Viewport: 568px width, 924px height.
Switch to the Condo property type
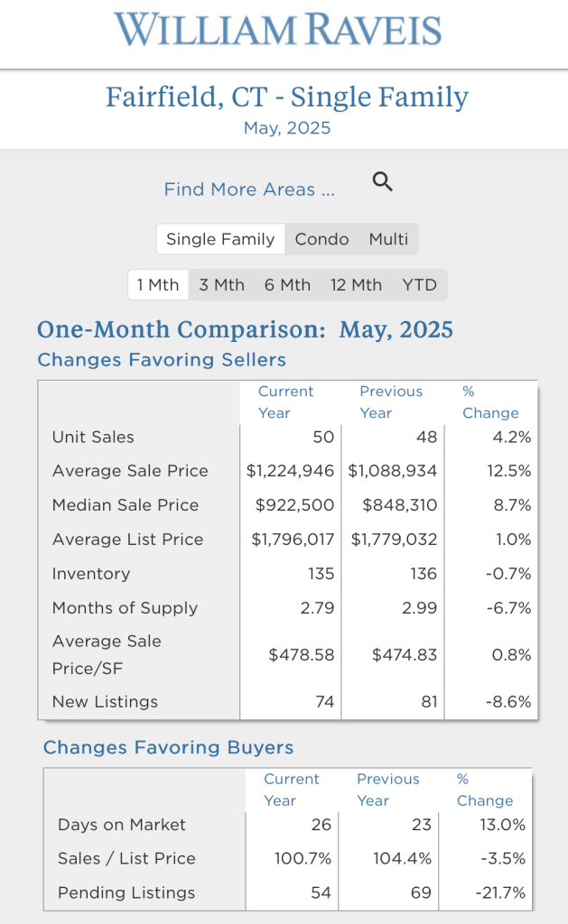pos(321,239)
